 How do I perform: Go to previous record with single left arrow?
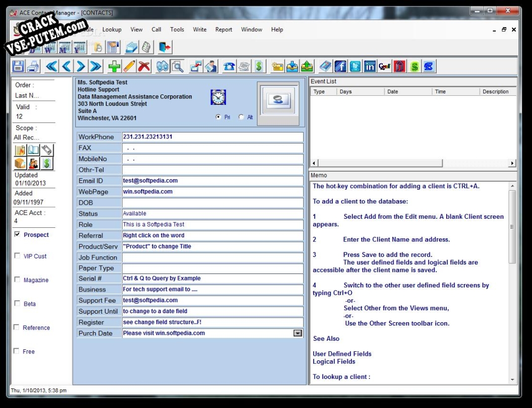tap(66, 66)
